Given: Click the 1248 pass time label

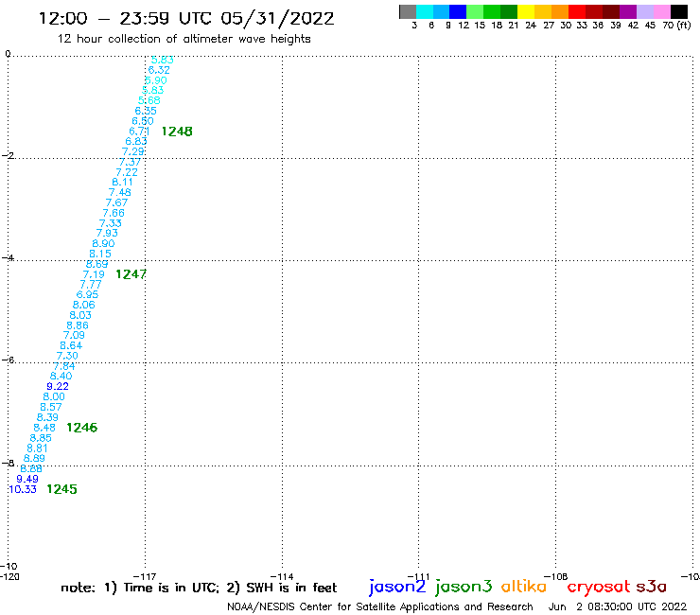Looking at the screenshot, I should point(177,132).
